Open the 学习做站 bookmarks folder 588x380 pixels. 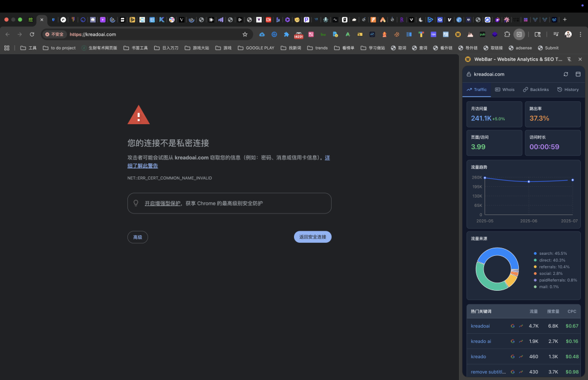point(373,48)
